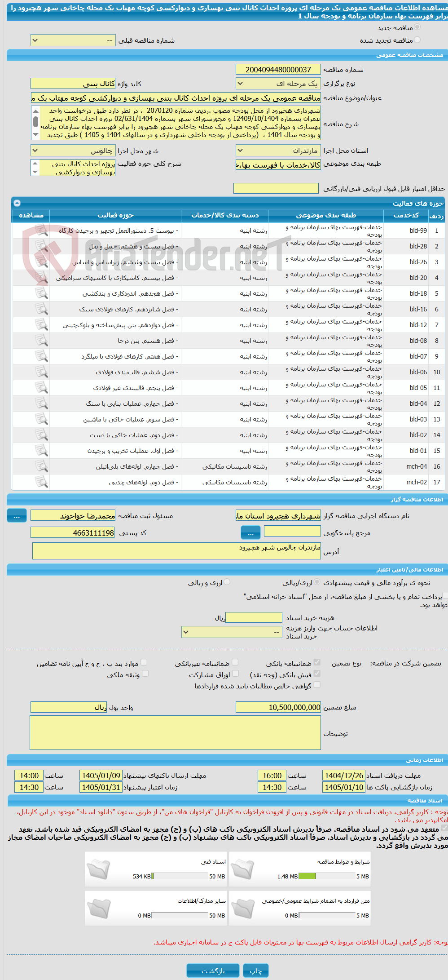Screen dimensions: 448x980
Task: Sort by دسته بندی کالا/خدمات column header
Action: (225, 215)
